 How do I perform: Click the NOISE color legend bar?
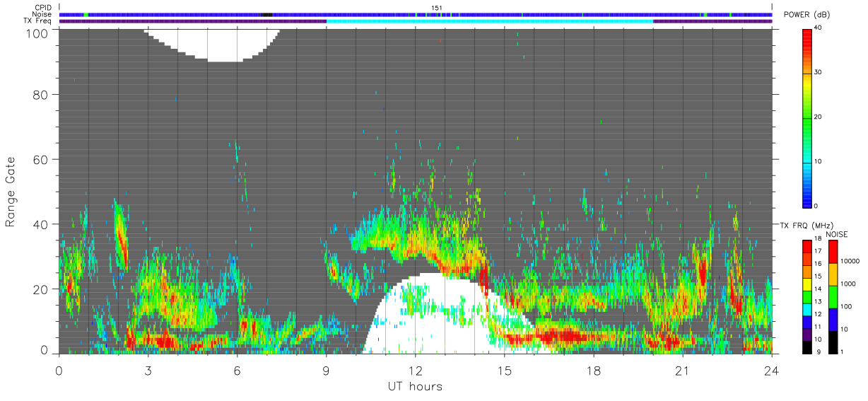click(833, 297)
